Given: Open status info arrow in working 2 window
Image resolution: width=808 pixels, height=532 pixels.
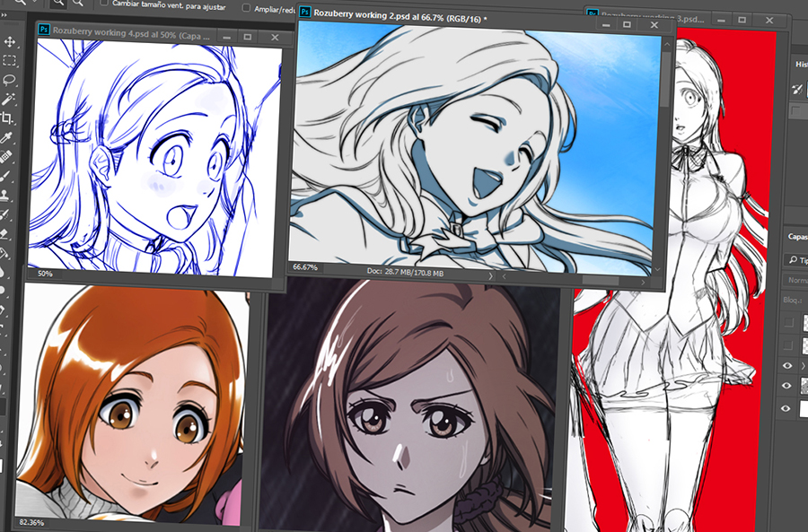Looking at the screenshot, I should [x=490, y=276].
